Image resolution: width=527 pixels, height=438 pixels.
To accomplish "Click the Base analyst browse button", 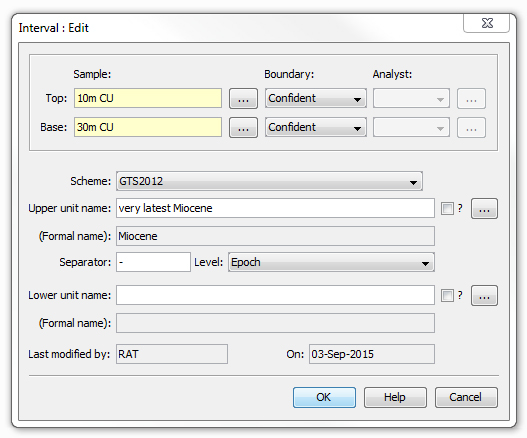I will tap(471, 127).
